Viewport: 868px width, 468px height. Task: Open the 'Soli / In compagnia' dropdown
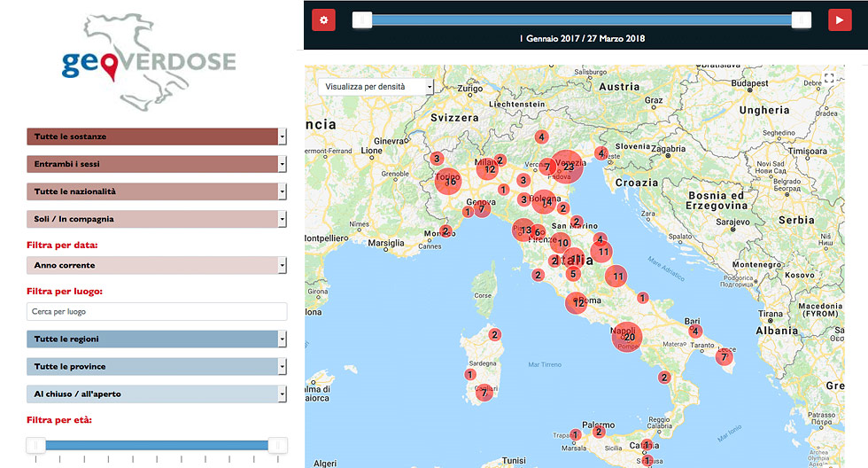pos(157,219)
